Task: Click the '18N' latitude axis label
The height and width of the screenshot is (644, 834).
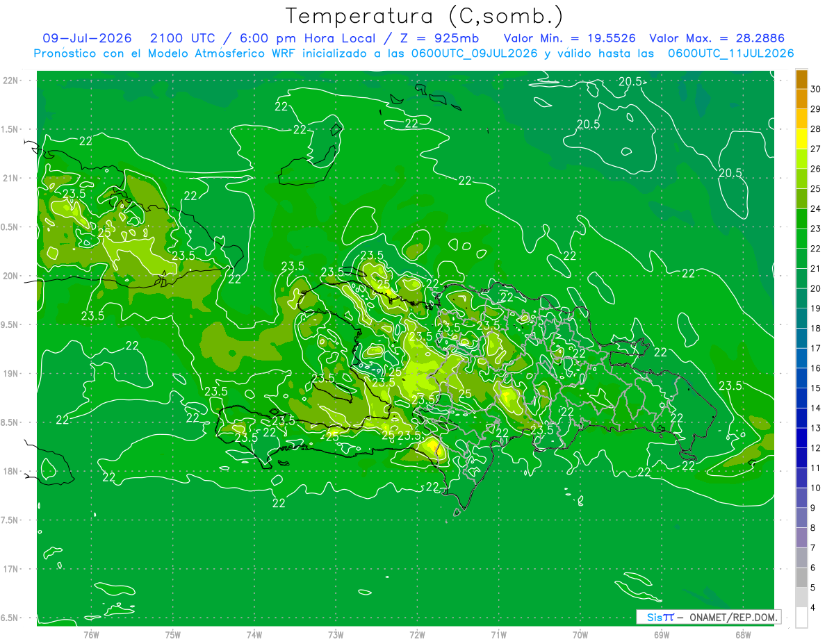Action: pos(10,472)
